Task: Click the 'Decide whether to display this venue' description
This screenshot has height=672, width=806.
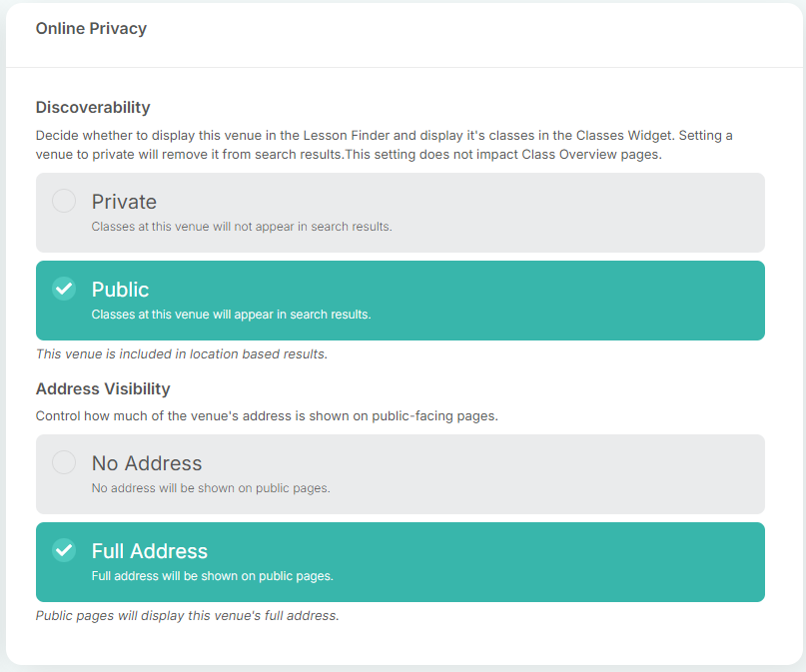Action: pyautogui.click(x=384, y=145)
